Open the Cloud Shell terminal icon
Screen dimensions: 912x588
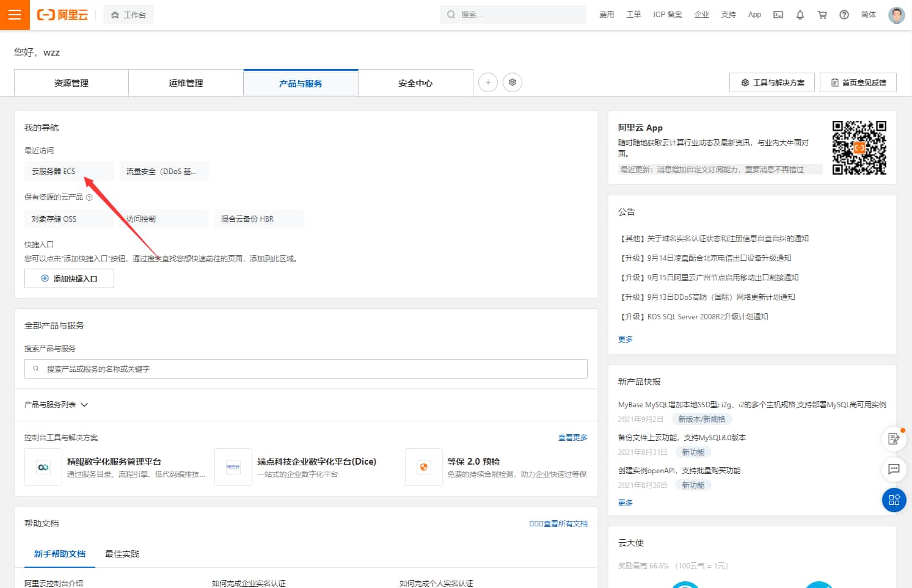[778, 14]
